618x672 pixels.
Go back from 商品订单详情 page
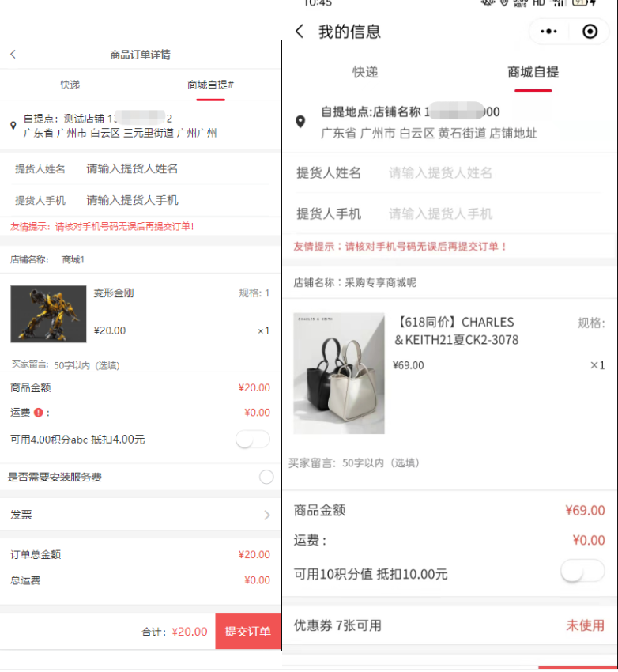(x=13, y=55)
